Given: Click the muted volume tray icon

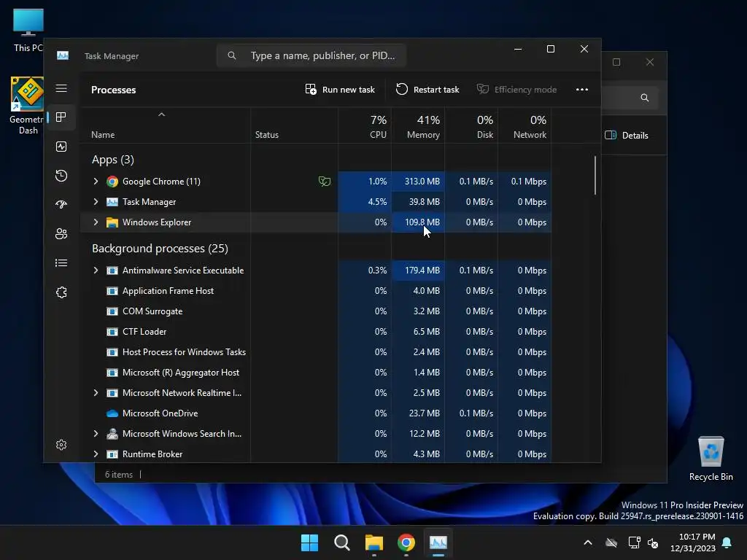Looking at the screenshot, I should [653, 542].
